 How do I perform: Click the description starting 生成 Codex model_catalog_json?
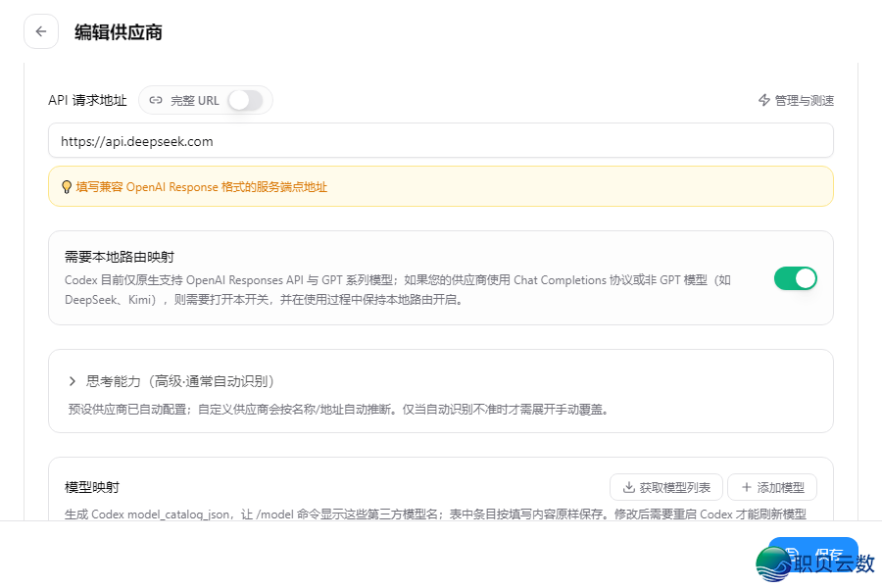coord(435,514)
